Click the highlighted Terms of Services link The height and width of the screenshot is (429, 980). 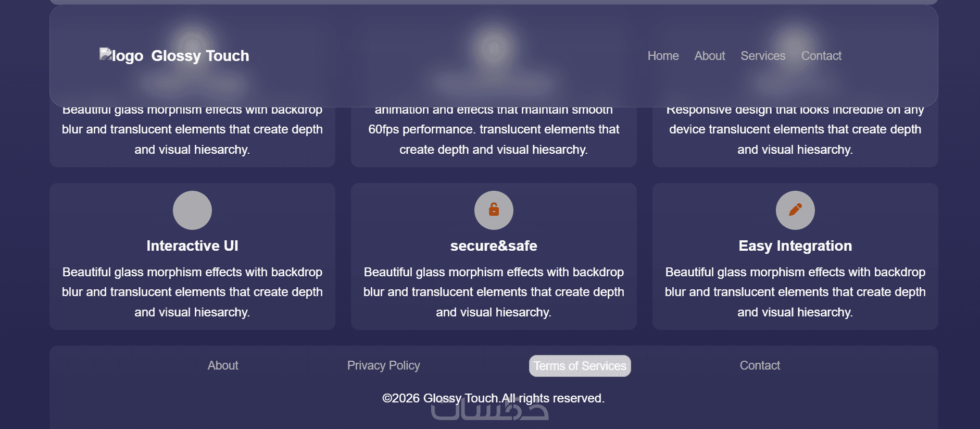click(580, 366)
